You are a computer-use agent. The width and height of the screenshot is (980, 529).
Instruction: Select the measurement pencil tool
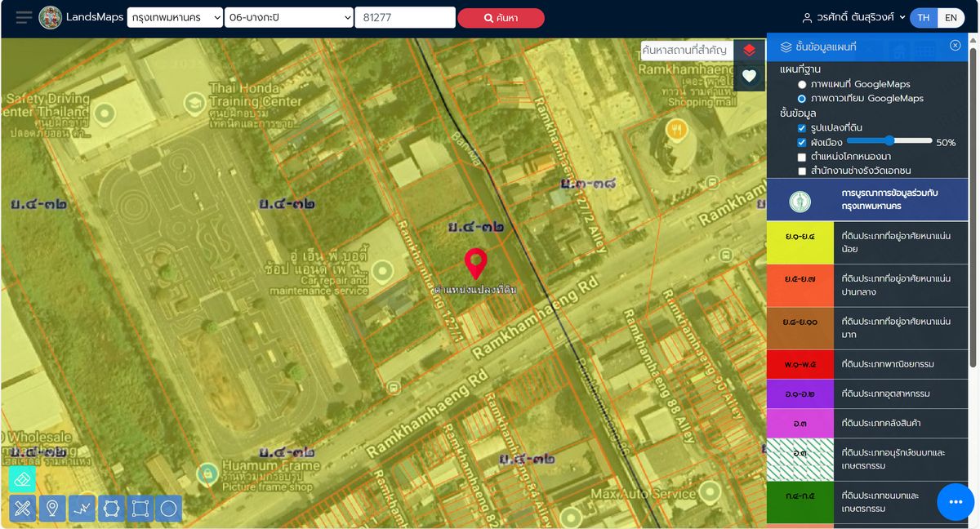point(22,509)
